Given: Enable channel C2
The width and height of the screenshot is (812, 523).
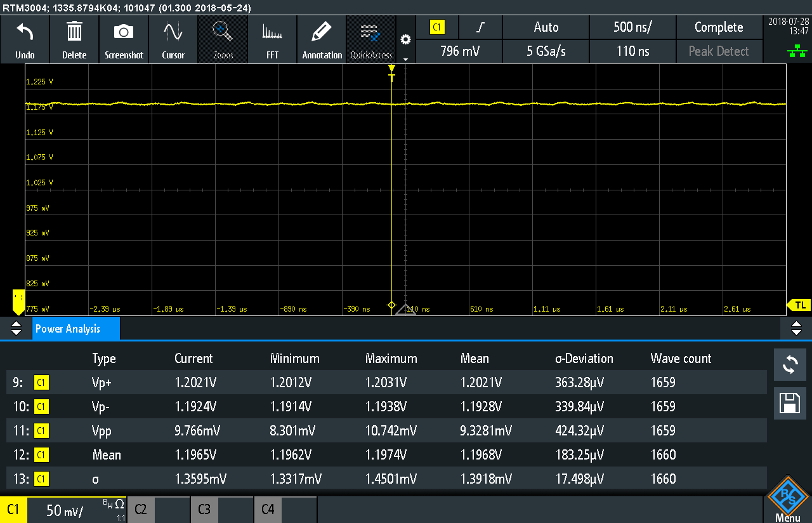Looking at the screenshot, I should (141, 510).
